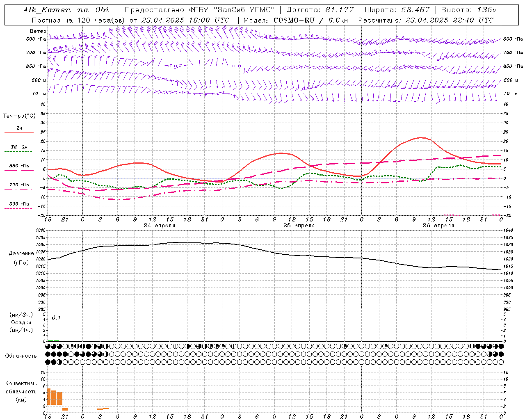Select the Долгота: 81.177 value
The image size is (525, 420).
coord(320,10)
